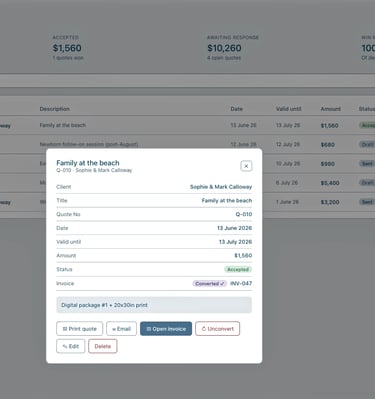Click the Awaiting Response $10,260 card

tap(233, 48)
